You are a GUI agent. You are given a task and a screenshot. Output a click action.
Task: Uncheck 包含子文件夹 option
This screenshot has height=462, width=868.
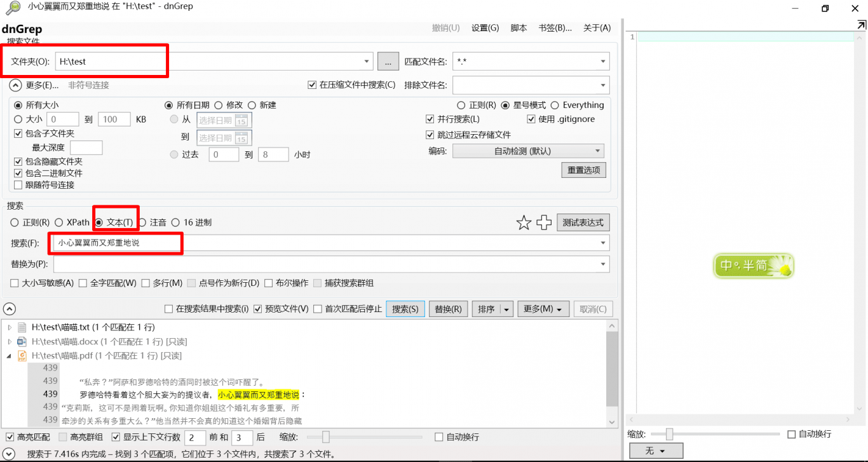coord(18,133)
